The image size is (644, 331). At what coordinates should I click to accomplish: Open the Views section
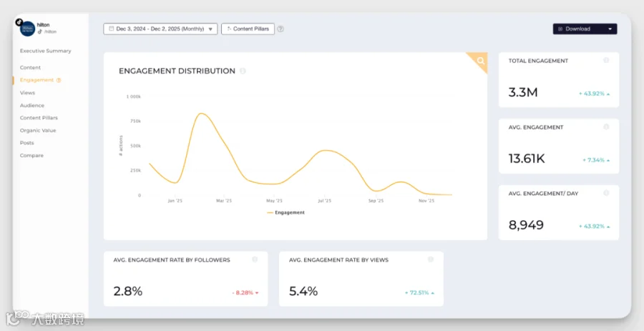(27, 93)
